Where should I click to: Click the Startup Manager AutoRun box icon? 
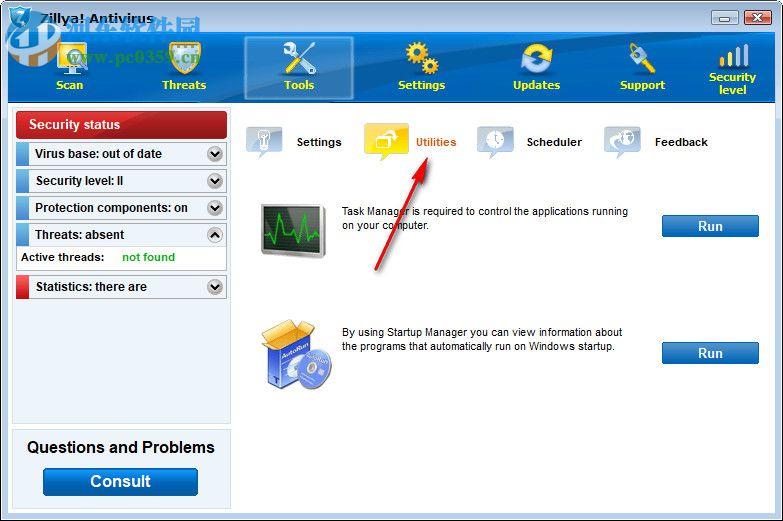(296, 354)
